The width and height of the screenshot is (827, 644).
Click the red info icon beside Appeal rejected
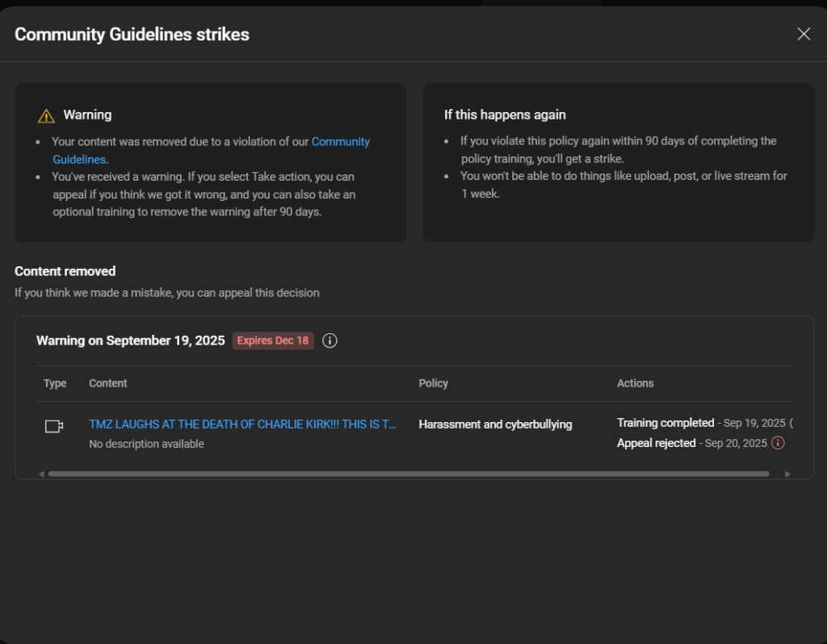tap(778, 443)
